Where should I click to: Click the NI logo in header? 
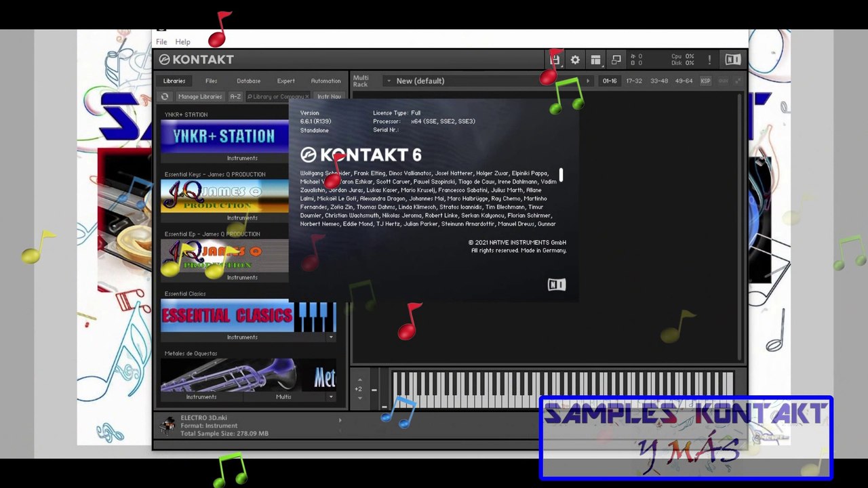(x=732, y=60)
